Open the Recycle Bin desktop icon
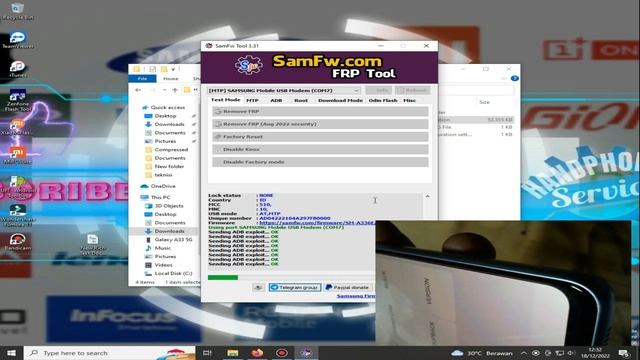640x360 pixels. tap(17, 11)
